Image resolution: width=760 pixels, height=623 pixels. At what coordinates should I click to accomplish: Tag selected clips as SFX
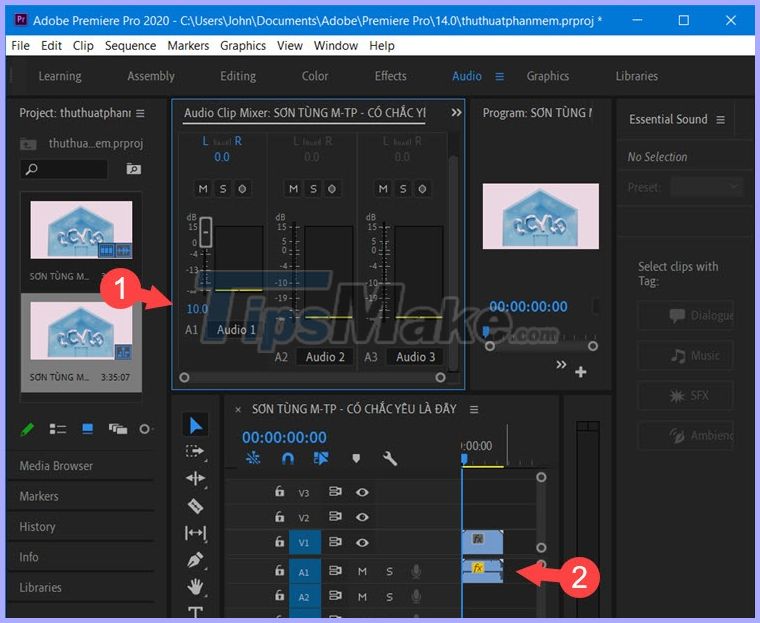click(x=686, y=396)
